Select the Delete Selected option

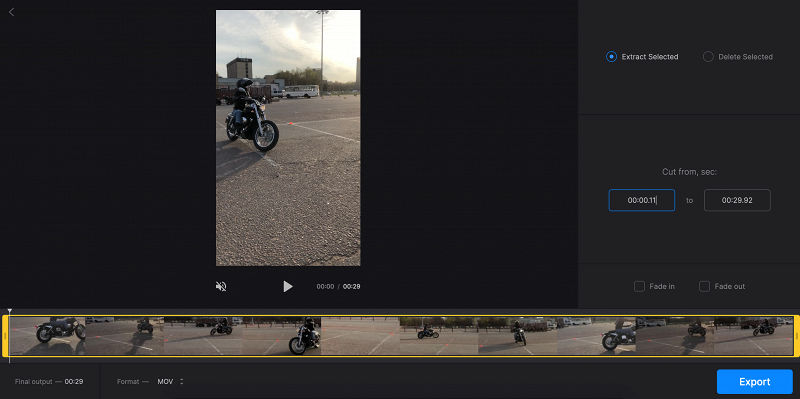pyautogui.click(x=738, y=57)
